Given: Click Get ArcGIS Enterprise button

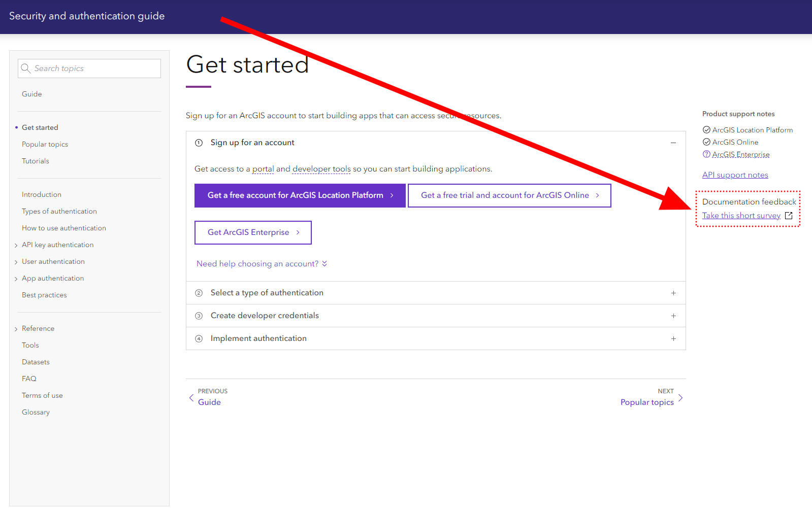Looking at the screenshot, I should click(253, 232).
